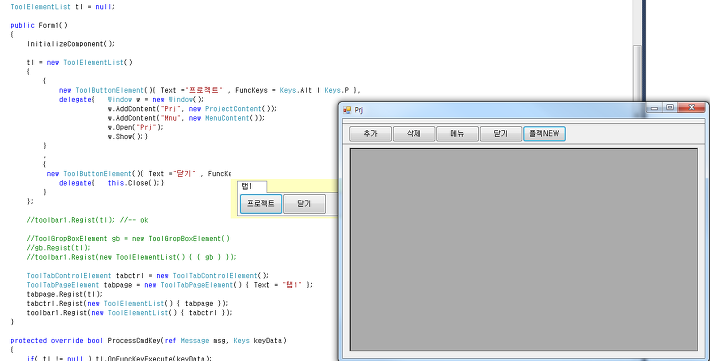Click the 클릭NEW button
Viewport: 710px width, 361px height.
544,134
